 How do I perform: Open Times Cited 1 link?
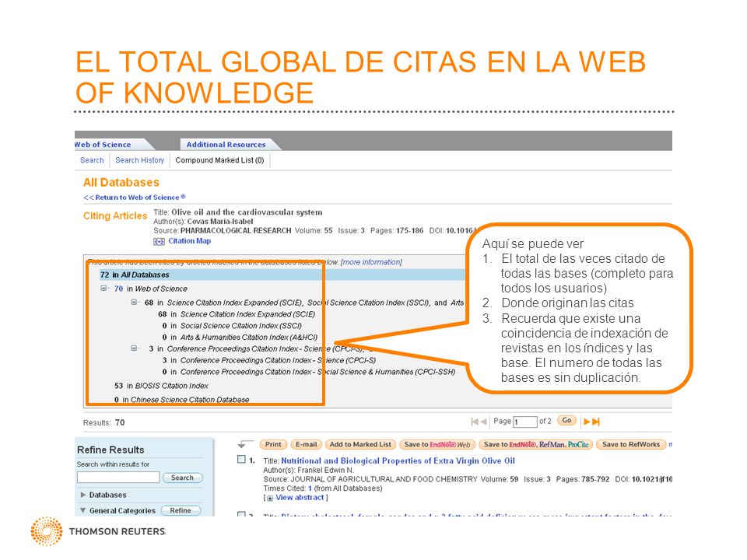pyautogui.click(x=310, y=488)
